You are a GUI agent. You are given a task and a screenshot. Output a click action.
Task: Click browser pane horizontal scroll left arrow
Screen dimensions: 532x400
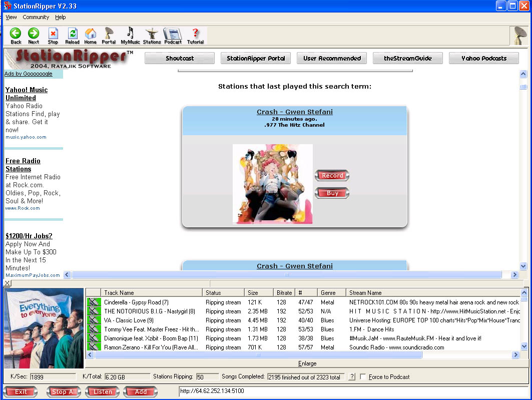coord(67,274)
